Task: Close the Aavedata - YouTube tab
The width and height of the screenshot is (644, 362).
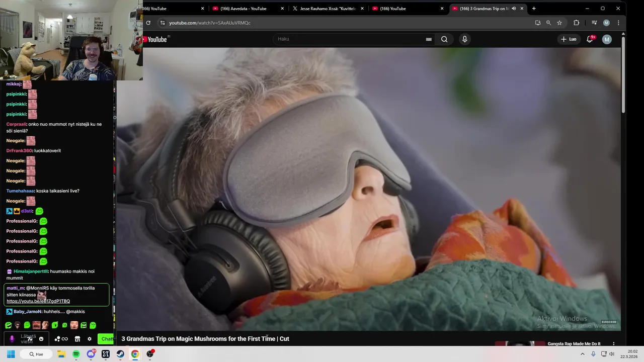Action: coord(282,9)
